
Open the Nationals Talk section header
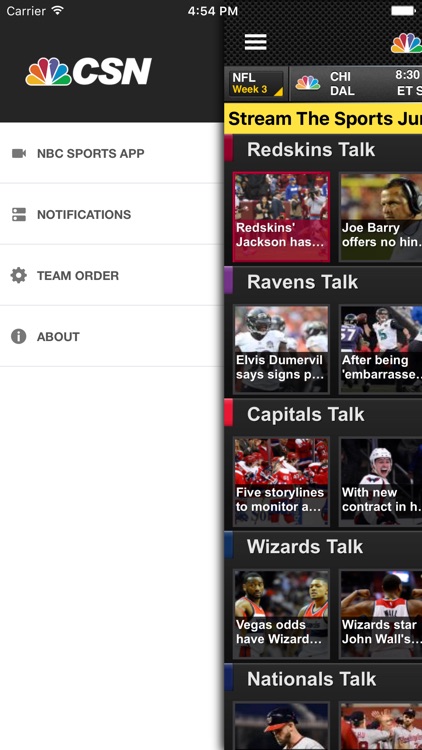(x=323, y=679)
